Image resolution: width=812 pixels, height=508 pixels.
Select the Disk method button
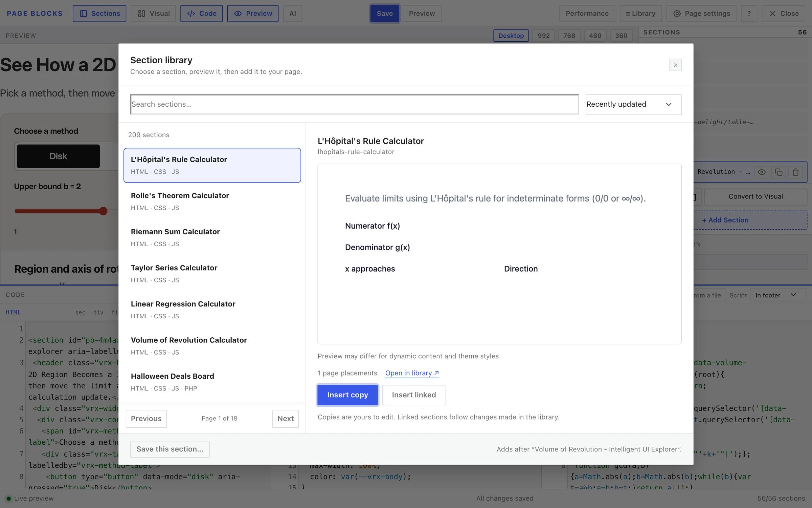(58, 156)
